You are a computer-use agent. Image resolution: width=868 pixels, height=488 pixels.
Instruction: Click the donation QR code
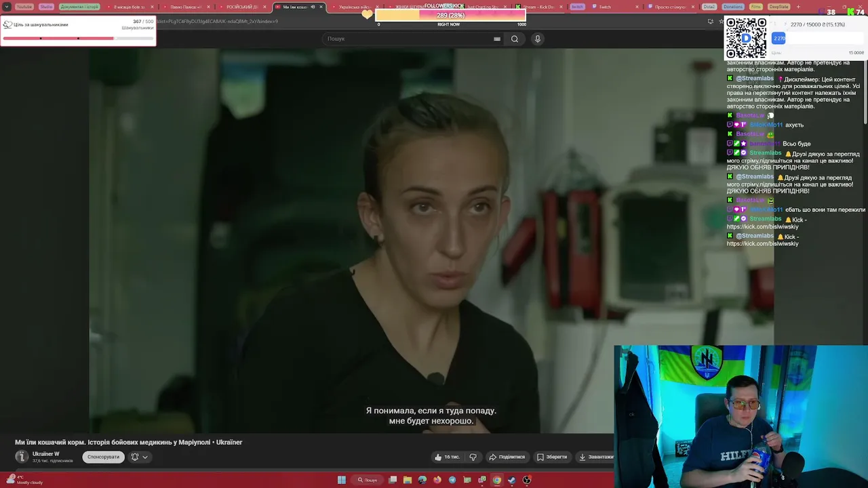(x=746, y=38)
